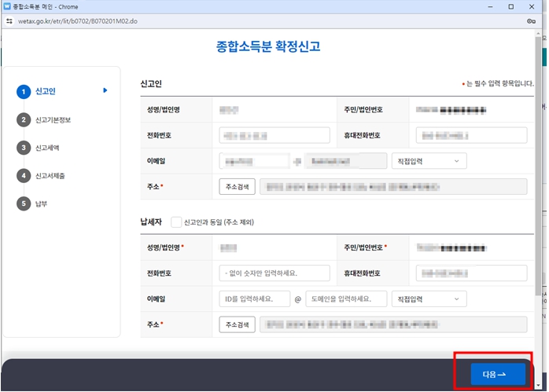
Task: Open 납세자 email domain 직접입력 dropdown
Action: coord(429,299)
